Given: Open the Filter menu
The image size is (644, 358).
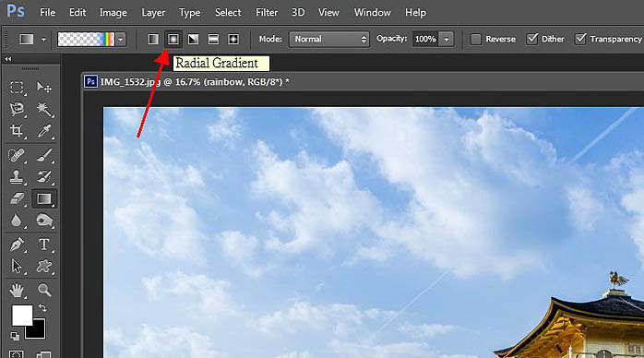Looking at the screenshot, I should tap(267, 13).
